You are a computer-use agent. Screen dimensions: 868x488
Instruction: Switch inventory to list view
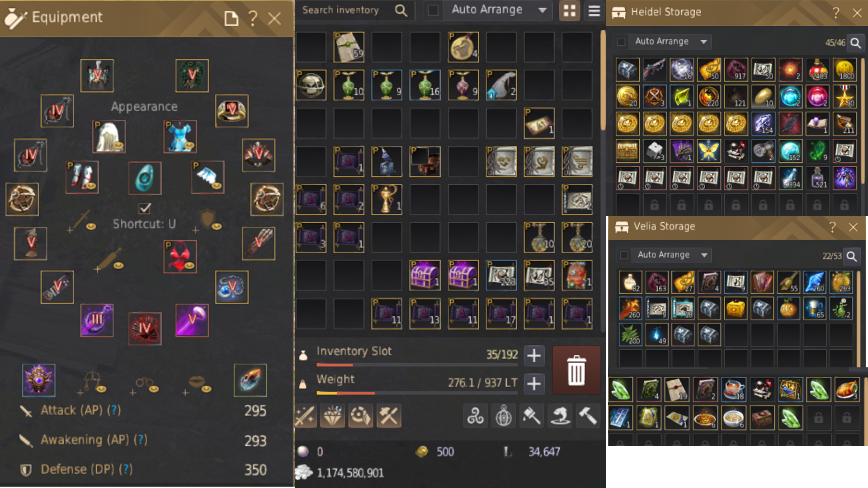[x=594, y=10]
